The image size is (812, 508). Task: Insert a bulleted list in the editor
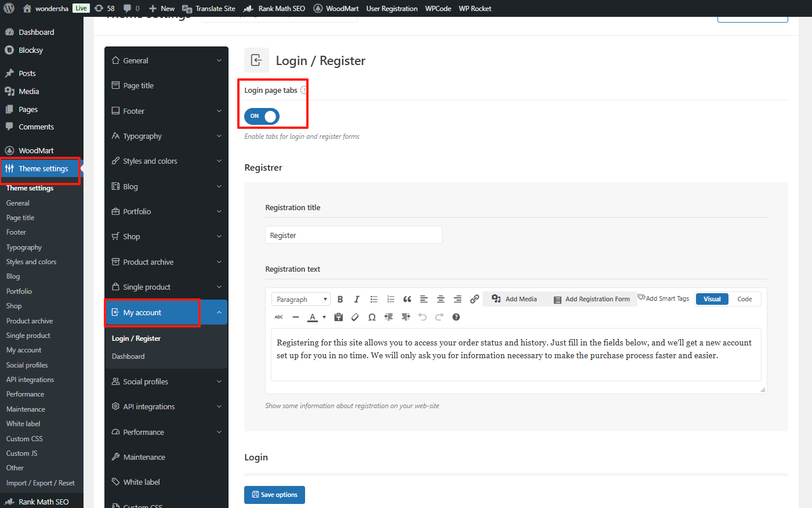(374, 298)
